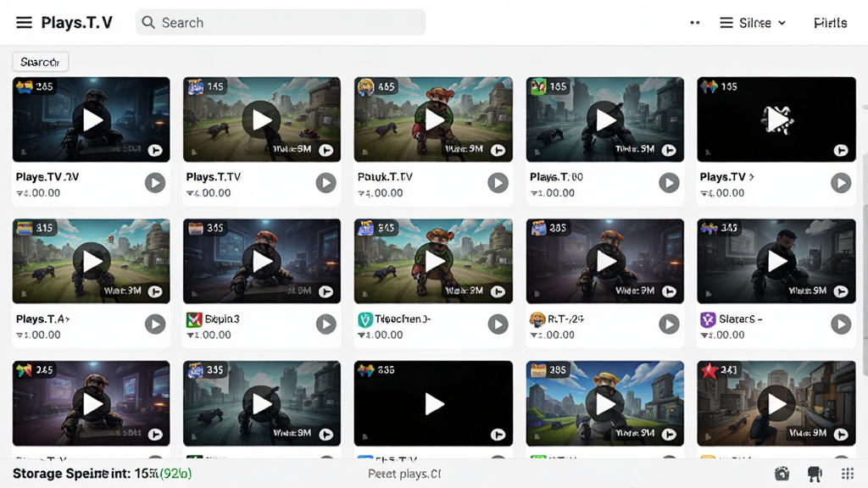
Task: Open the R.T-/24 video thumbnail
Action: click(x=605, y=261)
